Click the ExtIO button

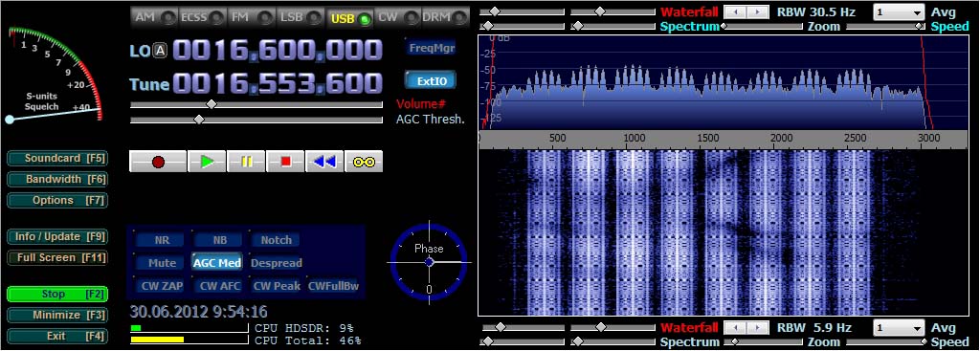(431, 80)
